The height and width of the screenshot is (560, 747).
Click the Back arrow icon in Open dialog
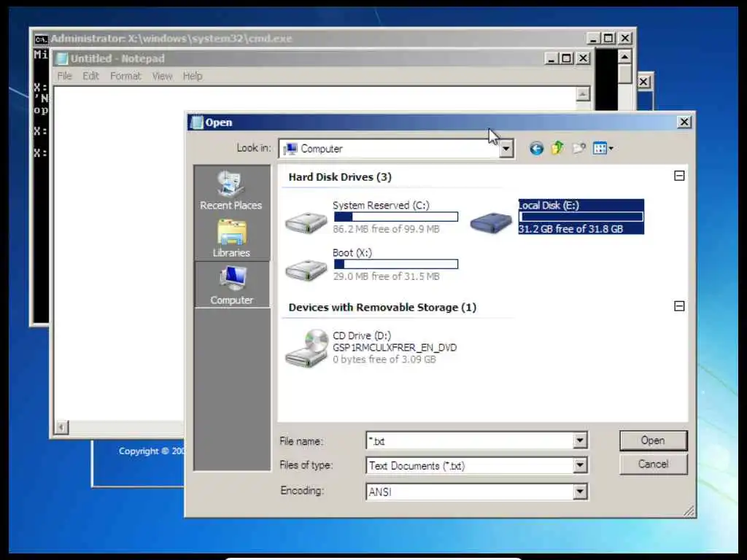tap(536, 149)
